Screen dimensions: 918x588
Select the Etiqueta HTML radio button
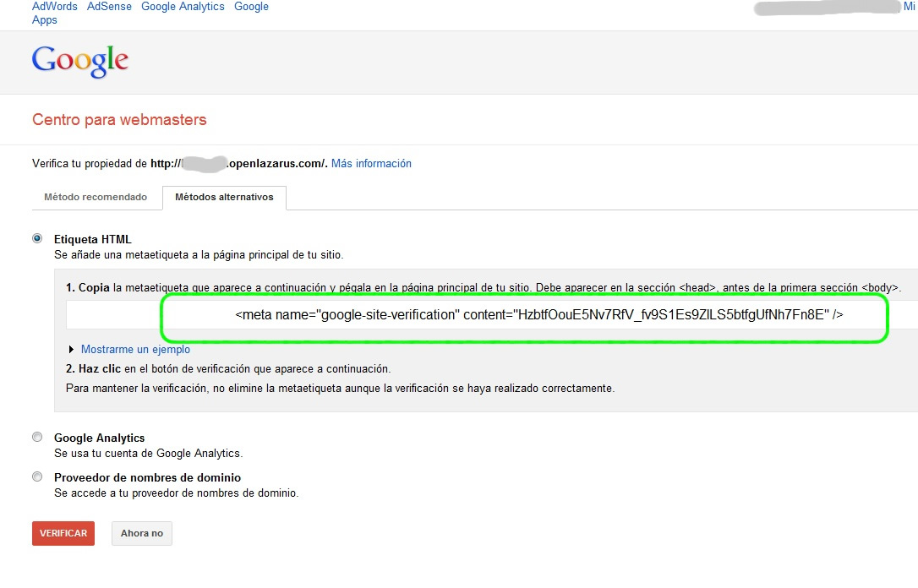click(37, 239)
